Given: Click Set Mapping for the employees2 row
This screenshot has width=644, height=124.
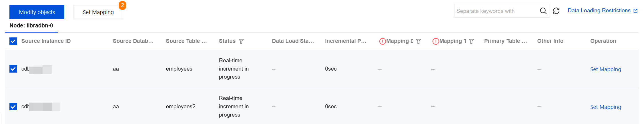Looking at the screenshot, I should tap(605, 107).
